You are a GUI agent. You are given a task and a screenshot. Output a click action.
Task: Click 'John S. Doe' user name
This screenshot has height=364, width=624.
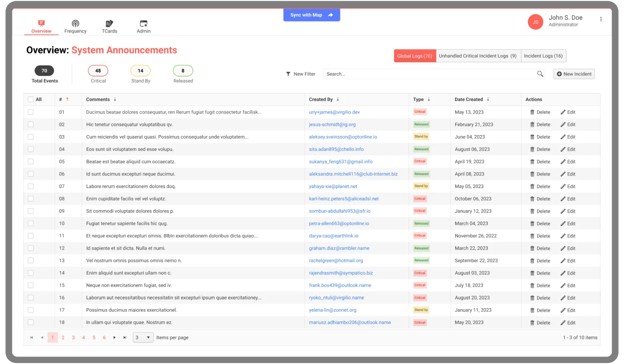point(565,17)
